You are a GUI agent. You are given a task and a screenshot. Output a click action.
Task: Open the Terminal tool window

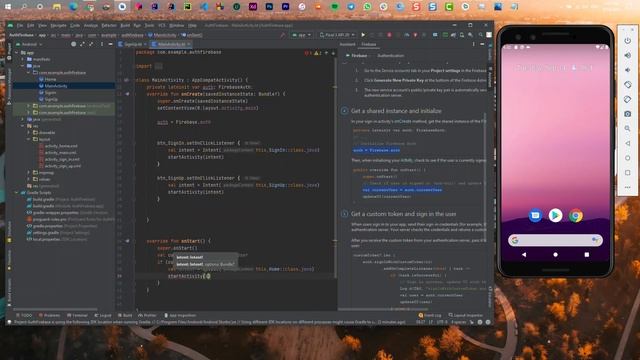coord(77,316)
